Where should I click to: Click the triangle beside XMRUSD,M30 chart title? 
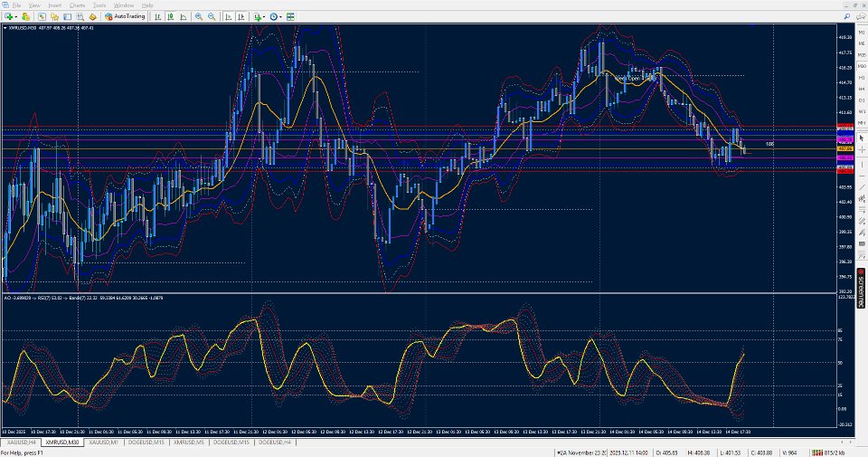(x=5, y=28)
